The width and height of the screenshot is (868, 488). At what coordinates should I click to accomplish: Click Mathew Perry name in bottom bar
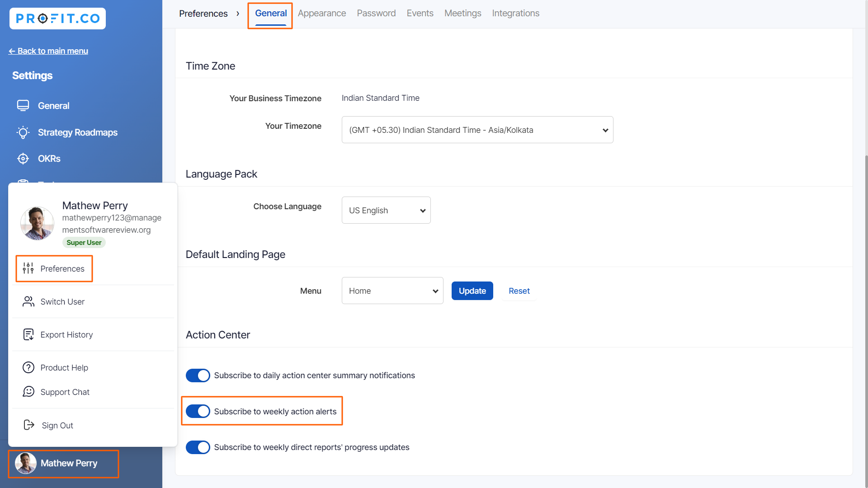pos(69,463)
